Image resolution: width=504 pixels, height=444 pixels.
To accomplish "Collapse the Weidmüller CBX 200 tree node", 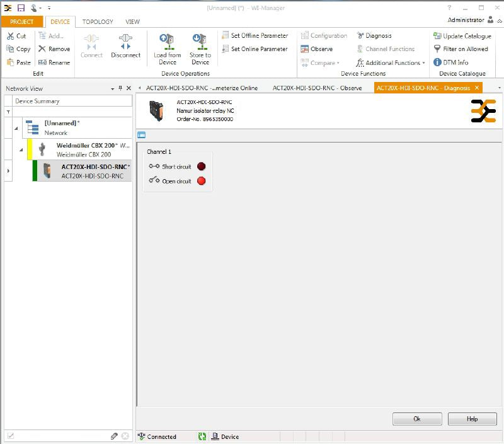I will tap(21, 149).
